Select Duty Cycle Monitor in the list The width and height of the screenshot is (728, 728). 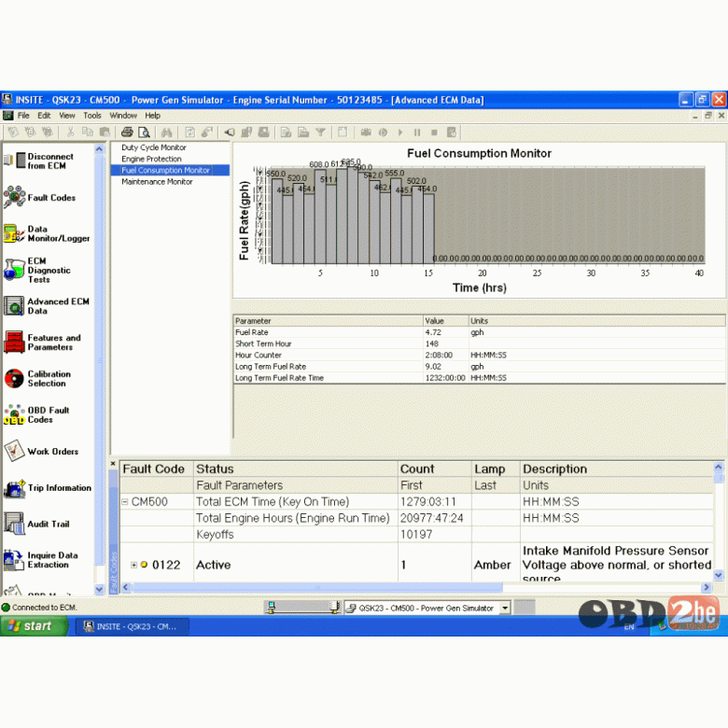(154, 147)
